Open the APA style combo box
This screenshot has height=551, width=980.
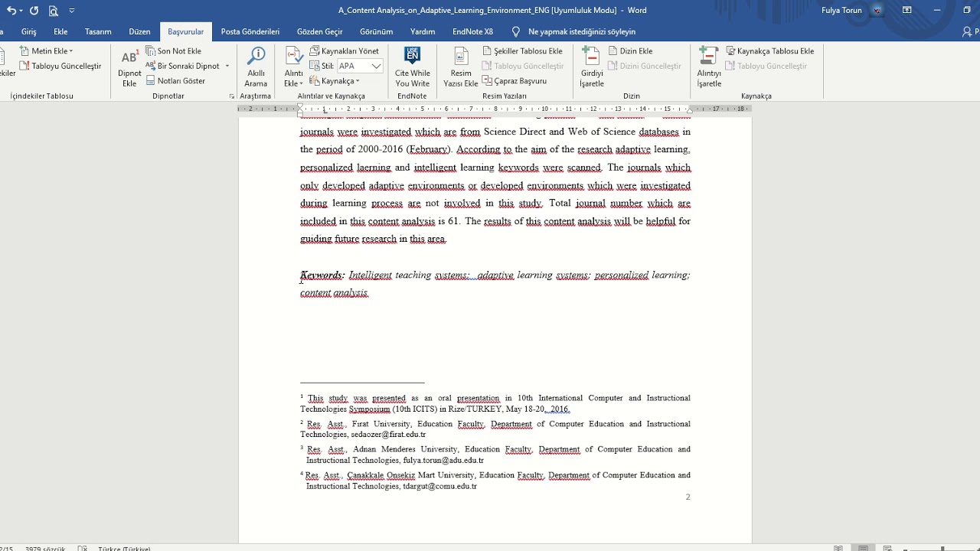point(360,66)
